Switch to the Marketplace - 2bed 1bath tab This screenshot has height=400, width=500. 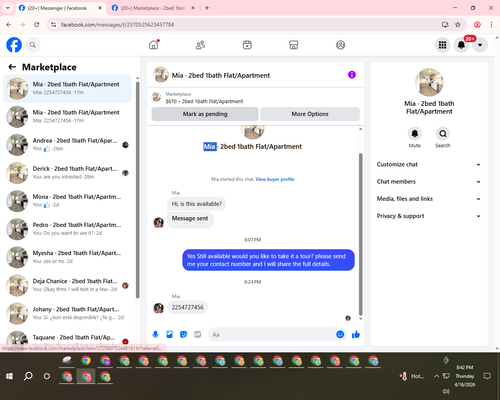coord(153,8)
